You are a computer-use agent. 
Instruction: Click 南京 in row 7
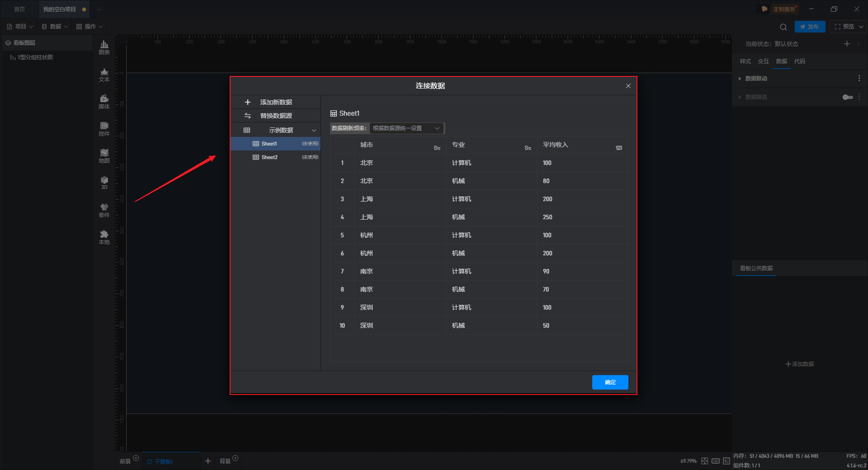pyautogui.click(x=366, y=271)
